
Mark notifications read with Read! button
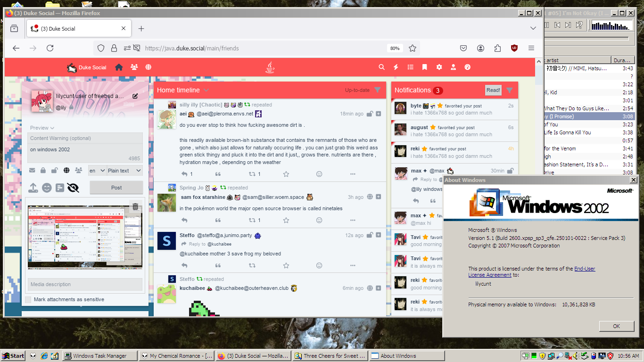[493, 90]
